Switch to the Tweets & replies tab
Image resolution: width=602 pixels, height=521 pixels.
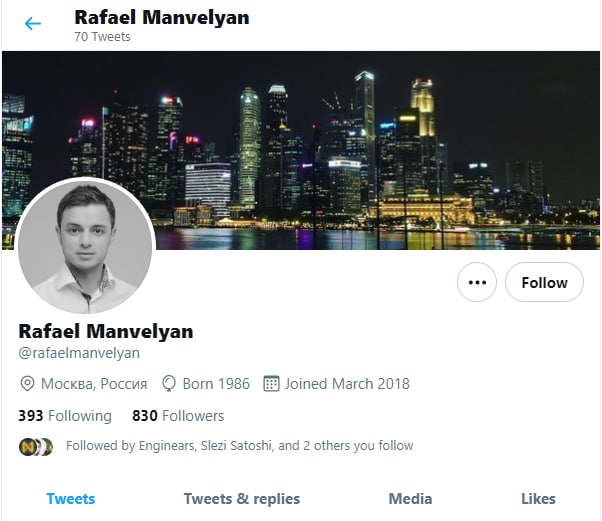pos(241,499)
